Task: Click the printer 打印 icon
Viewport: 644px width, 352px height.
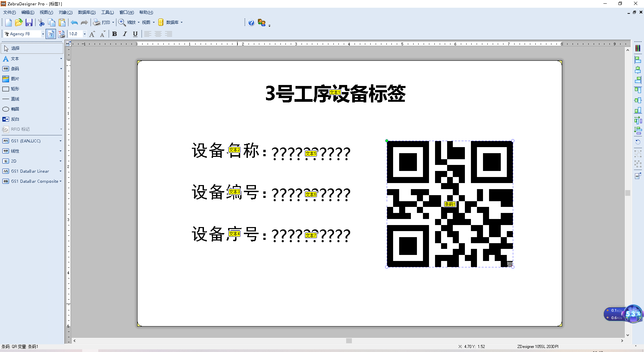Action: pyautogui.click(x=97, y=23)
